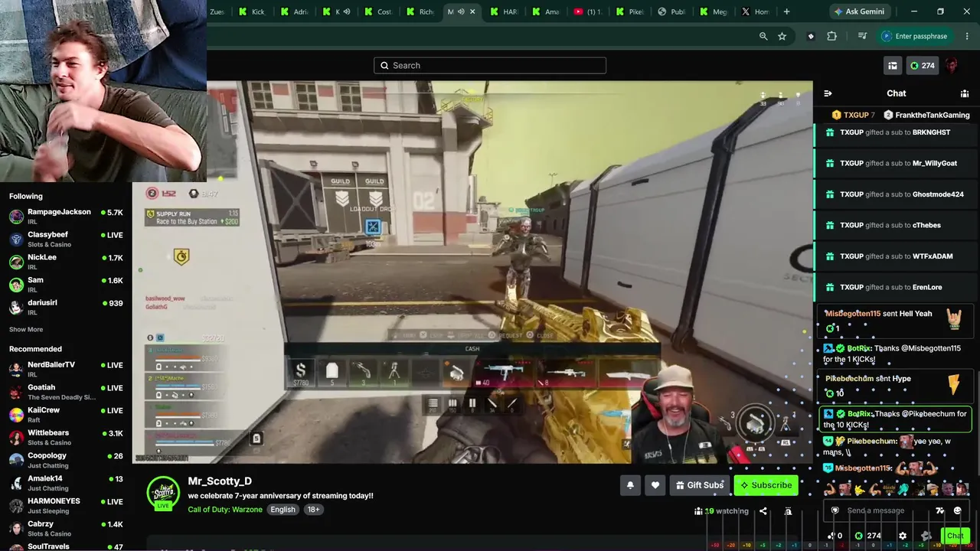Click the 18+ mature content tag

tap(313, 510)
